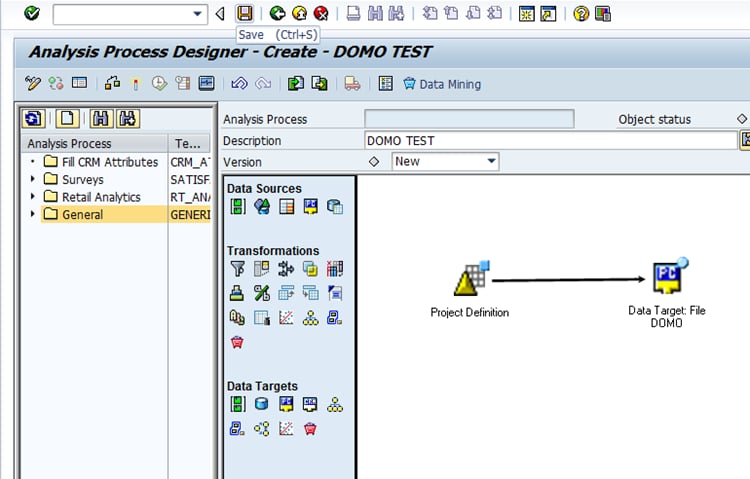Click red basket icon under Transformations

[237, 342]
